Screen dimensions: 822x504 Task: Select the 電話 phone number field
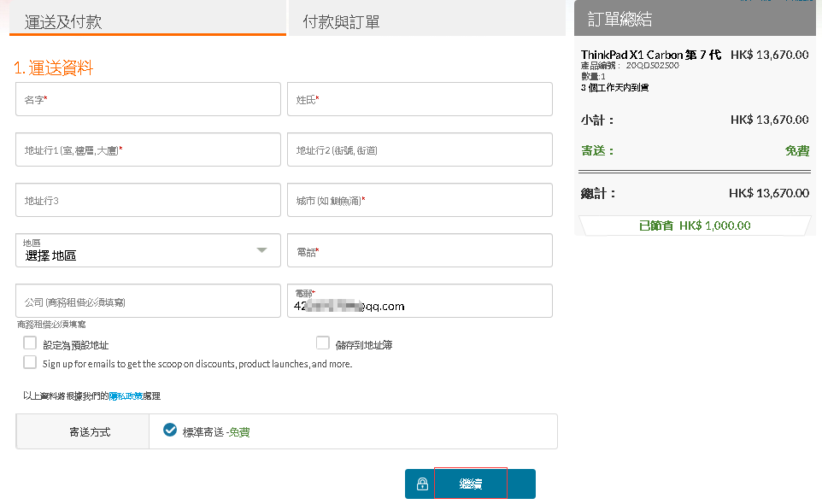coord(420,250)
